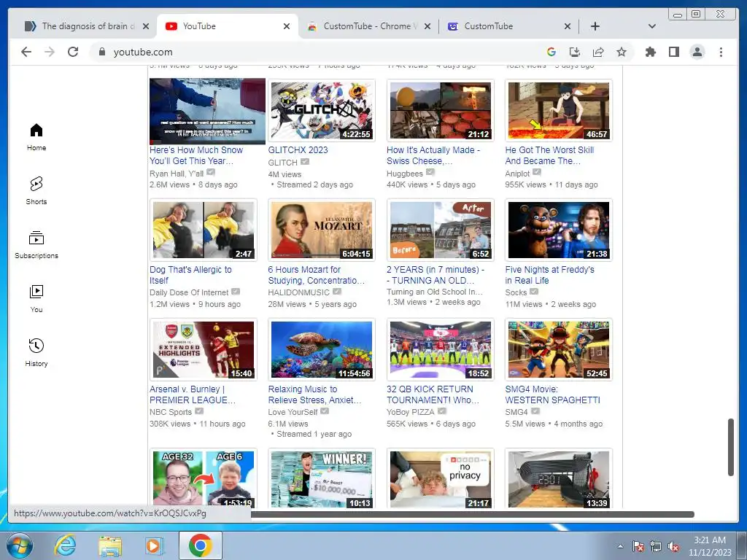Visit the Daily Dose Of Internet channel
The height and width of the screenshot is (560, 747).
click(x=189, y=292)
